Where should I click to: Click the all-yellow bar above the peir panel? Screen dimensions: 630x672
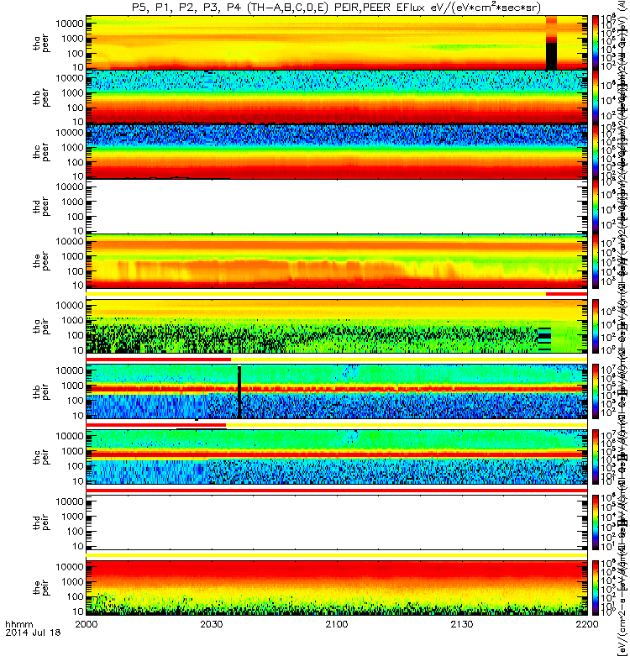click(x=337, y=555)
